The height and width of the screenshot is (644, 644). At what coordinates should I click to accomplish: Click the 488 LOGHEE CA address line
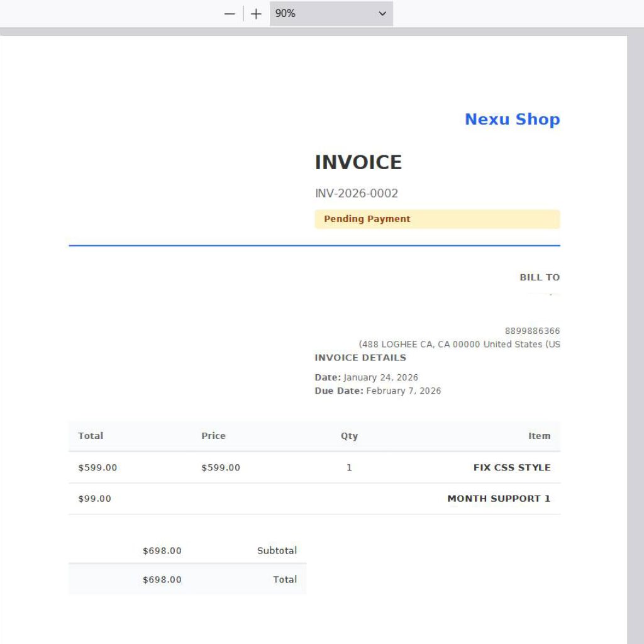pyautogui.click(x=459, y=344)
